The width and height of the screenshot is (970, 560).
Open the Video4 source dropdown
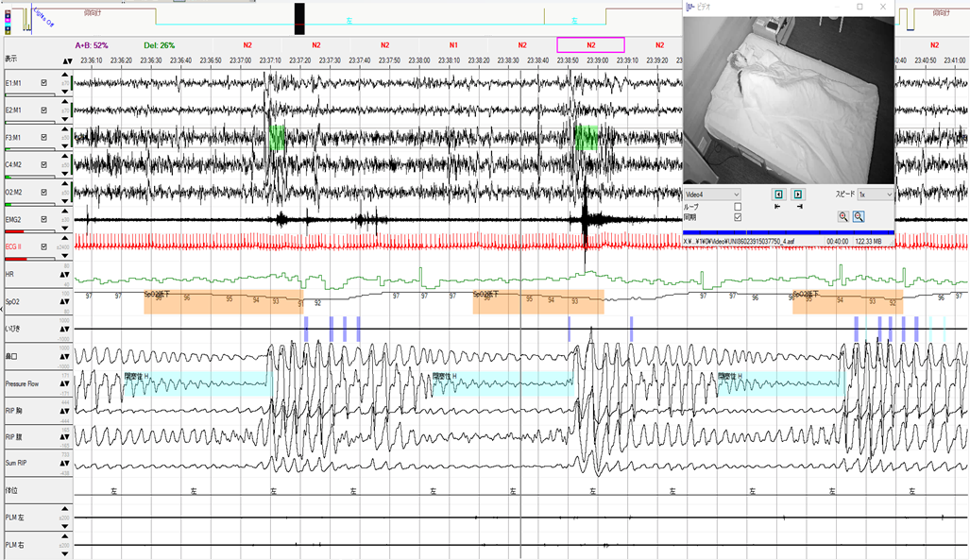point(711,195)
